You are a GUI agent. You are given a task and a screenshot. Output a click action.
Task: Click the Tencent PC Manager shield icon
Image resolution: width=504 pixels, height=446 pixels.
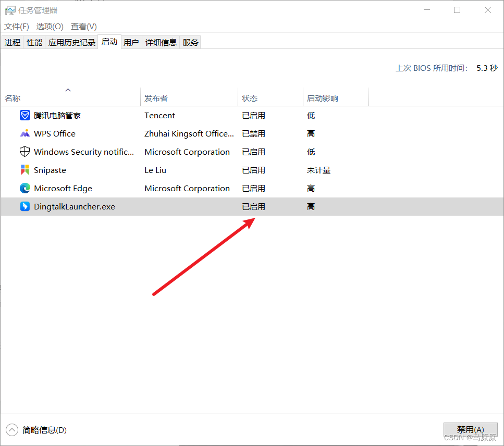click(x=24, y=115)
